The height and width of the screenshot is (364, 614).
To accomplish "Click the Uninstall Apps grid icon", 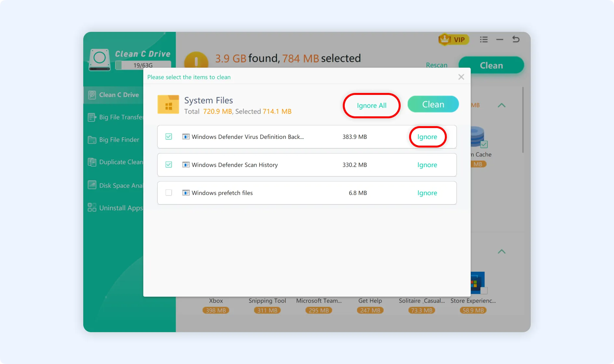I will click(x=92, y=208).
